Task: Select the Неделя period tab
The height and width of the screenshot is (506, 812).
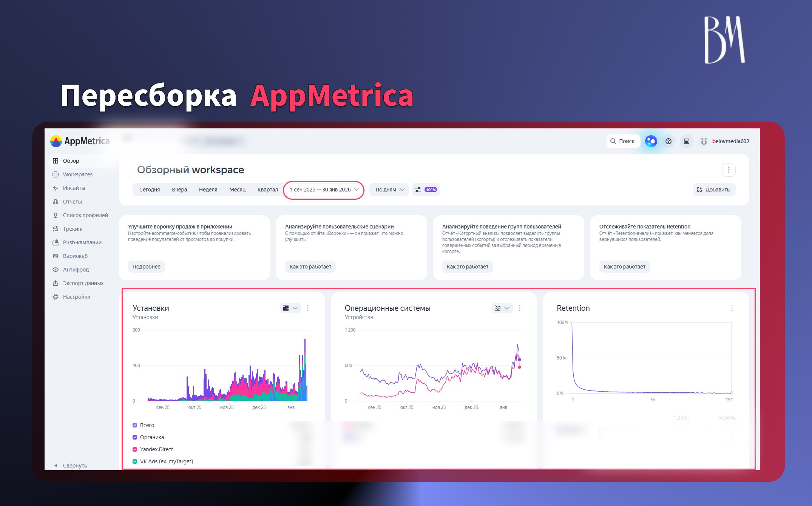Action: [x=208, y=190]
